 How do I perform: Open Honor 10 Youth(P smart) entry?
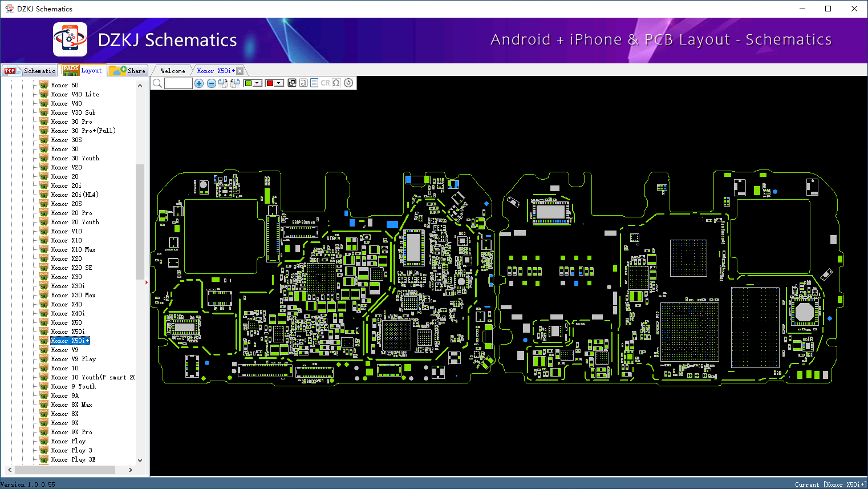coord(93,377)
